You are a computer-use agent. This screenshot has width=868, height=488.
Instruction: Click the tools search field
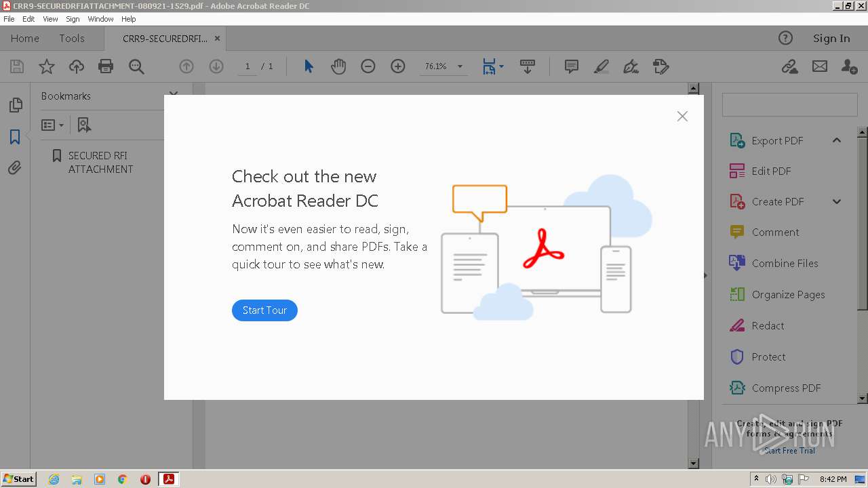click(x=789, y=105)
